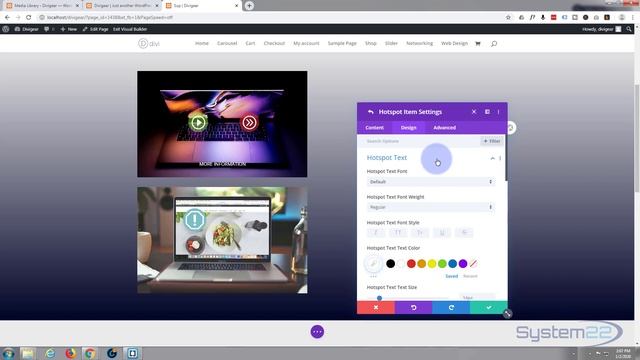Open the shopping cart icon

click(x=478, y=44)
